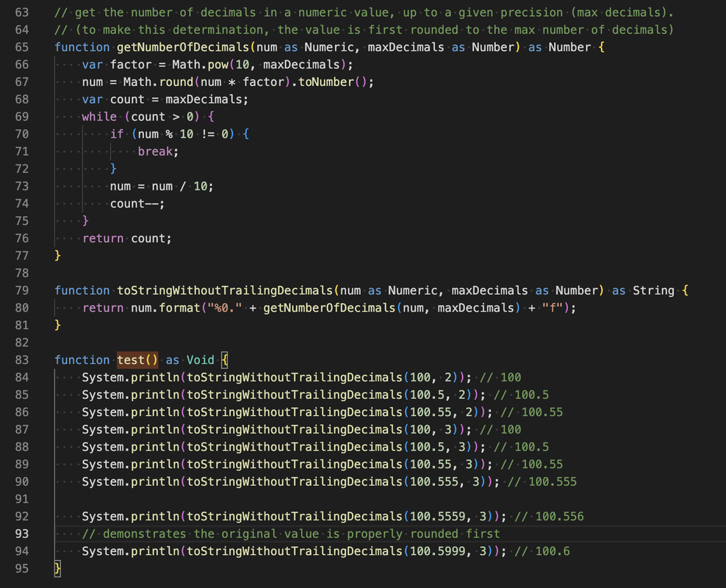
Task: Click the highlighted 'test()' function name
Action: tap(137, 359)
